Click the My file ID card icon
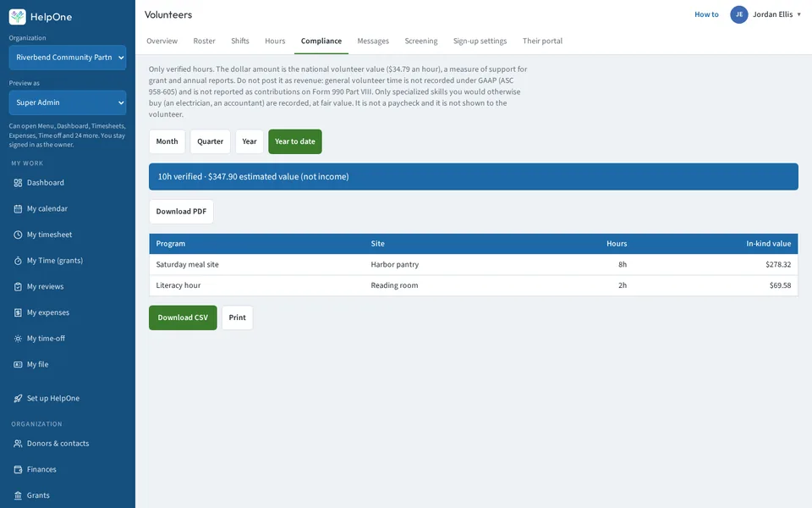Screen dimensions: 812x508 tap(18, 364)
